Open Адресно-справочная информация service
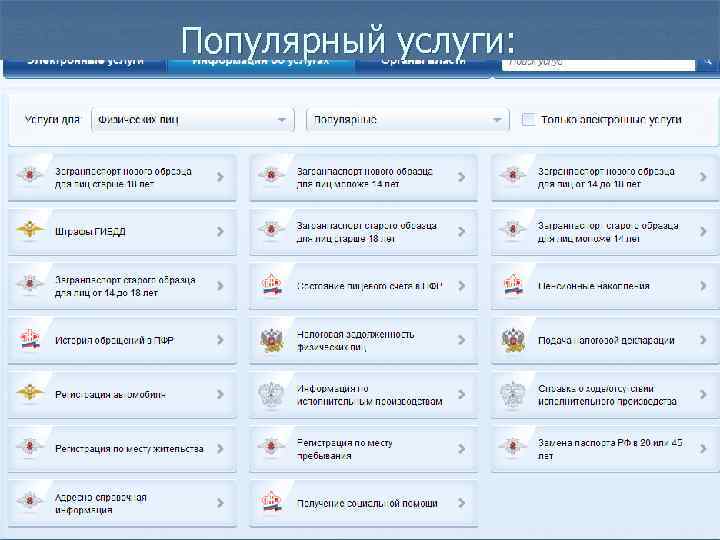 point(123,503)
